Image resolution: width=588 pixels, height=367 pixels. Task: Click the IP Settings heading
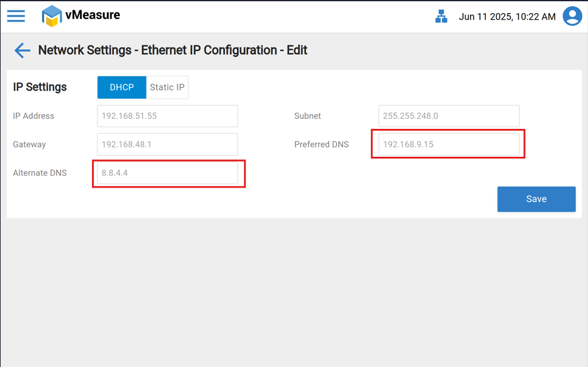point(40,87)
